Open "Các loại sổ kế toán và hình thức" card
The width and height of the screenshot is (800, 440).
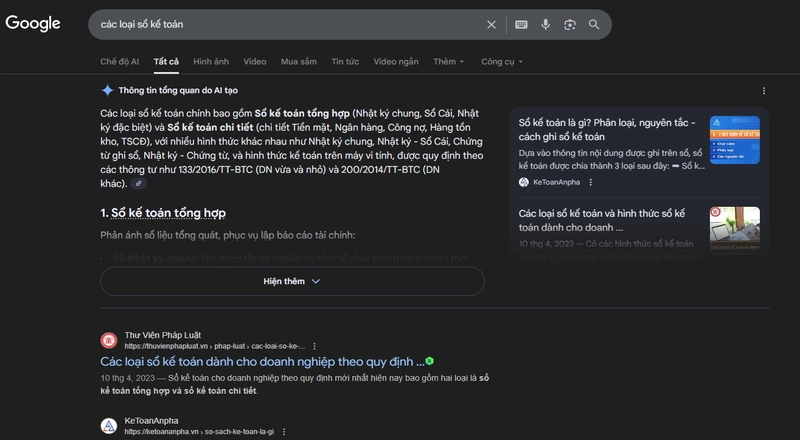(602, 220)
